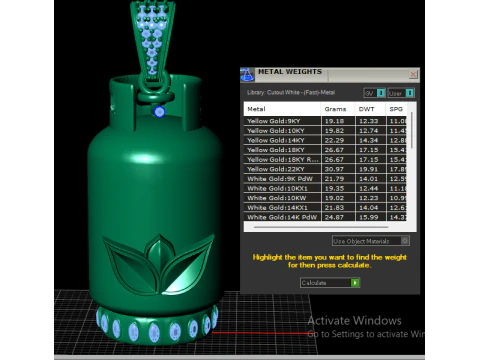Select the White Gold:10KW row

tap(325, 198)
